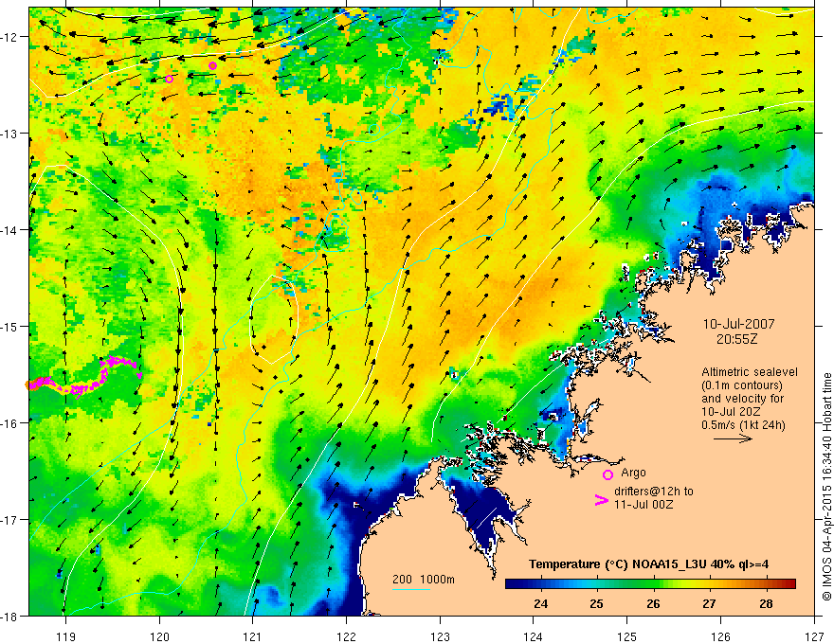Screen dimensions: 834x644
Task: Click the 0.5m/s velocity scale arrow
Action: (733, 438)
